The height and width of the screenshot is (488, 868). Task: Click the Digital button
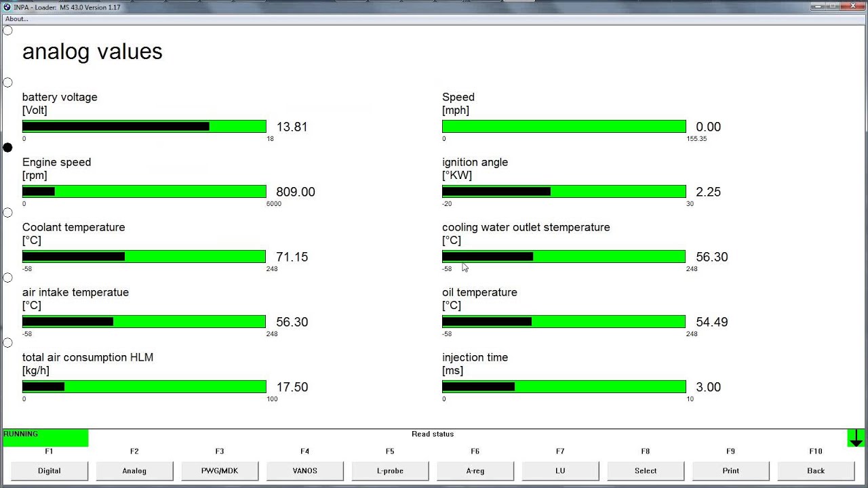(x=49, y=470)
